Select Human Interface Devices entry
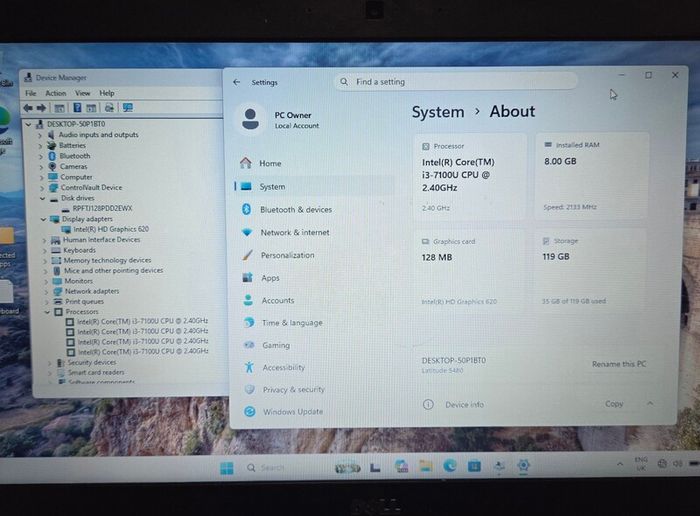Image resolution: width=700 pixels, height=516 pixels. 101,240
